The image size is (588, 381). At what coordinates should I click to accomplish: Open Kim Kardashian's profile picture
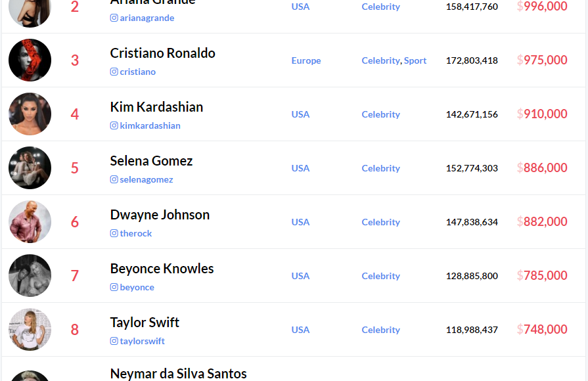(x=30, y=114)
